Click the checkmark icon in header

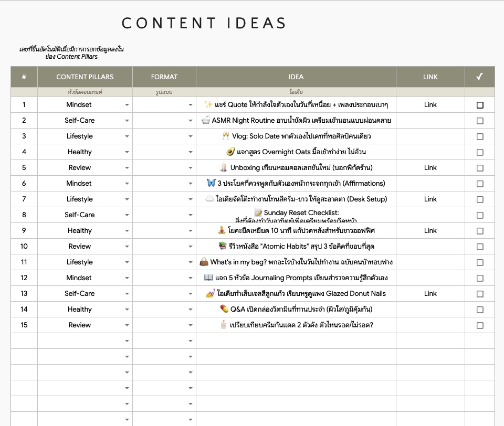(x=479, y=77)
